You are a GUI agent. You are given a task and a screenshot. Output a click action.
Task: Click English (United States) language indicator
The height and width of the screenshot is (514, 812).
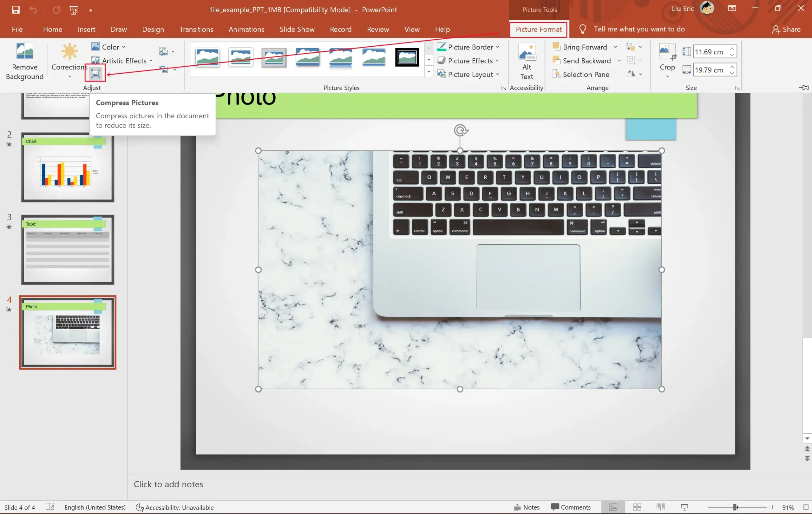tap(95, 507)
